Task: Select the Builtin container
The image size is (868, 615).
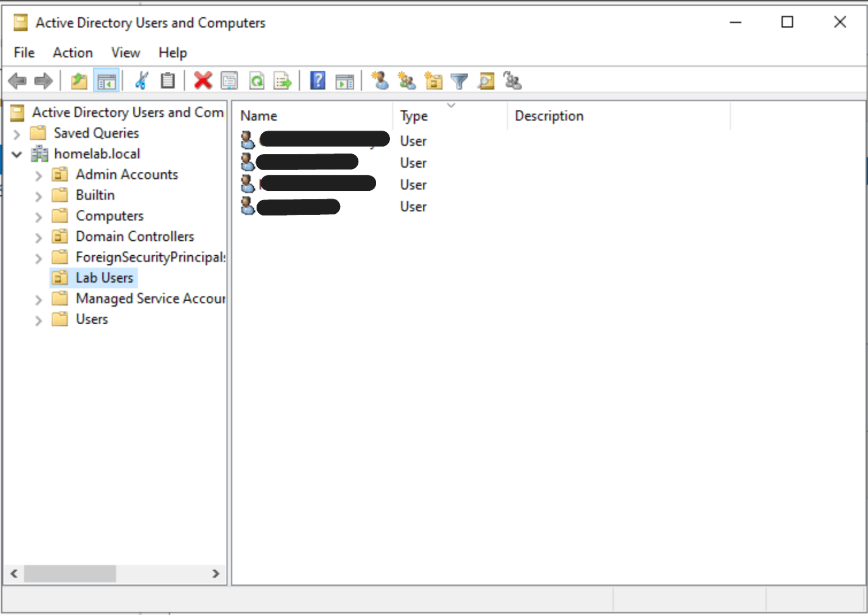Action: (x=95, y=195)
